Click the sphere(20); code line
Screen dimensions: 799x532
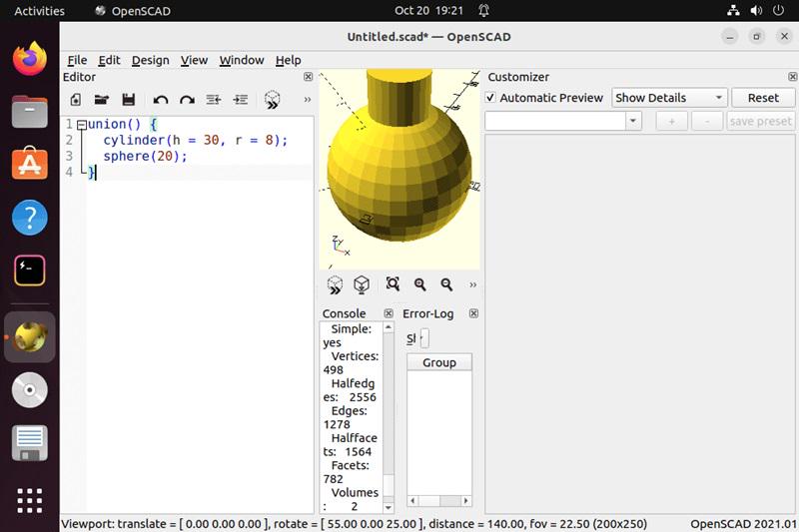pyautogui.click(x=145, y=156)
